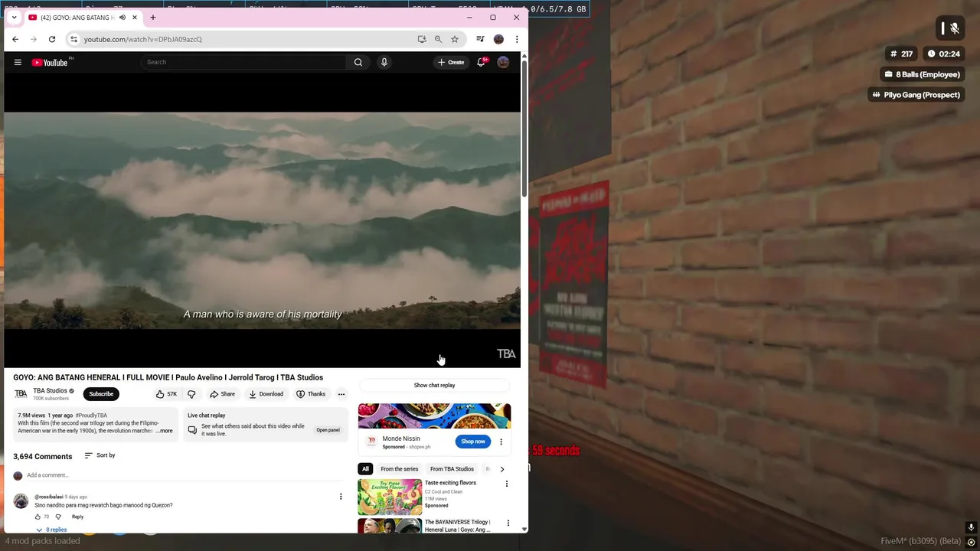Dislike the comment by @rossibalasi

(x=58, y=517)
